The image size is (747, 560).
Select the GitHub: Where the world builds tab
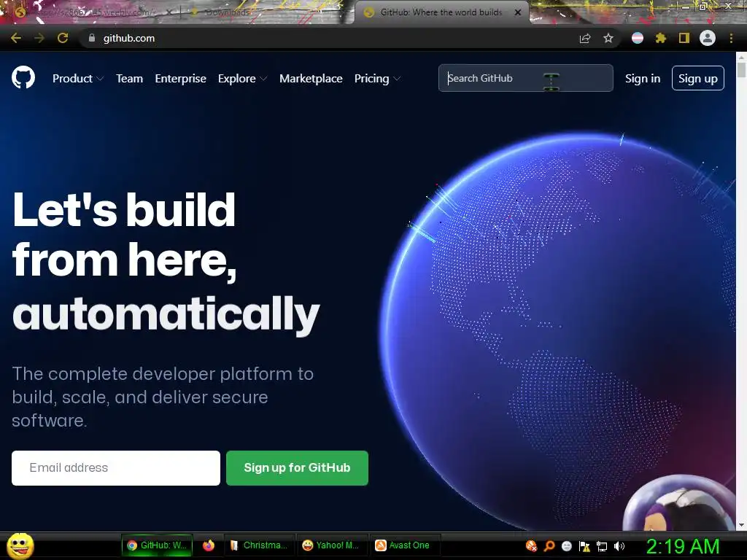[441, 12]
